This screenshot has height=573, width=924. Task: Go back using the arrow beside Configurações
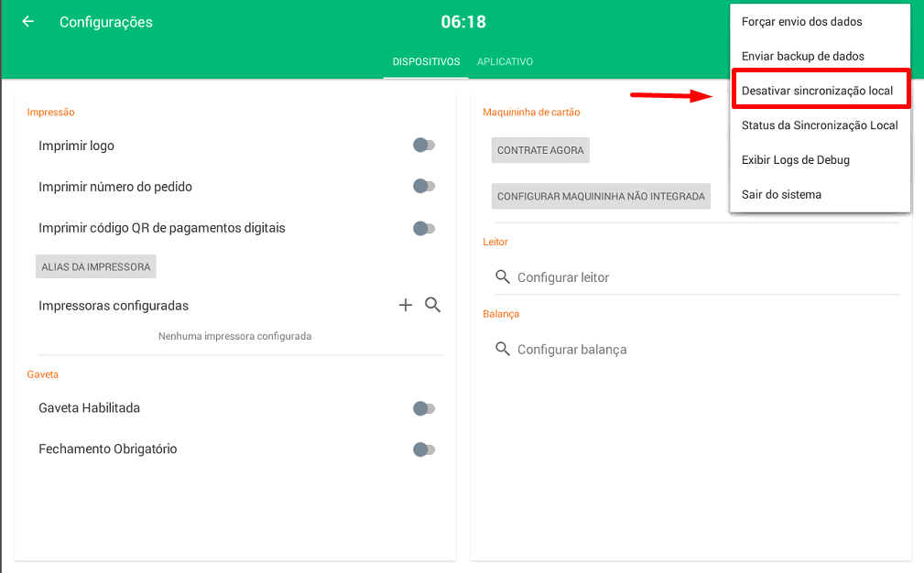coord(27,22)
